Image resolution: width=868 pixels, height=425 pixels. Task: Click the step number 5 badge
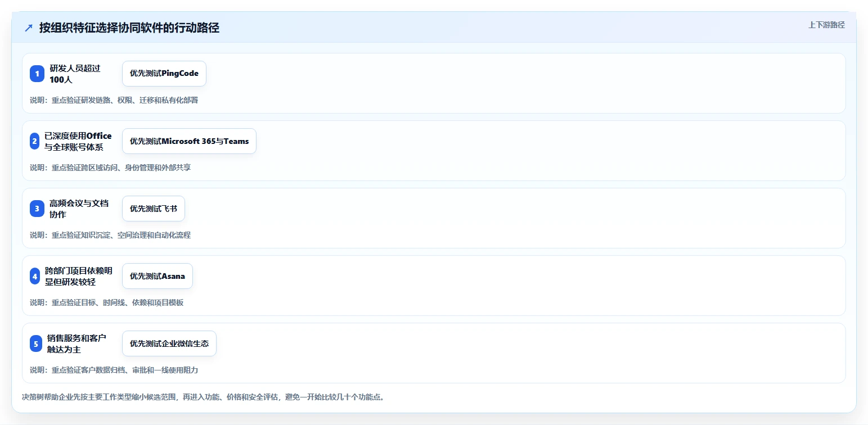(x=36, y=343)
